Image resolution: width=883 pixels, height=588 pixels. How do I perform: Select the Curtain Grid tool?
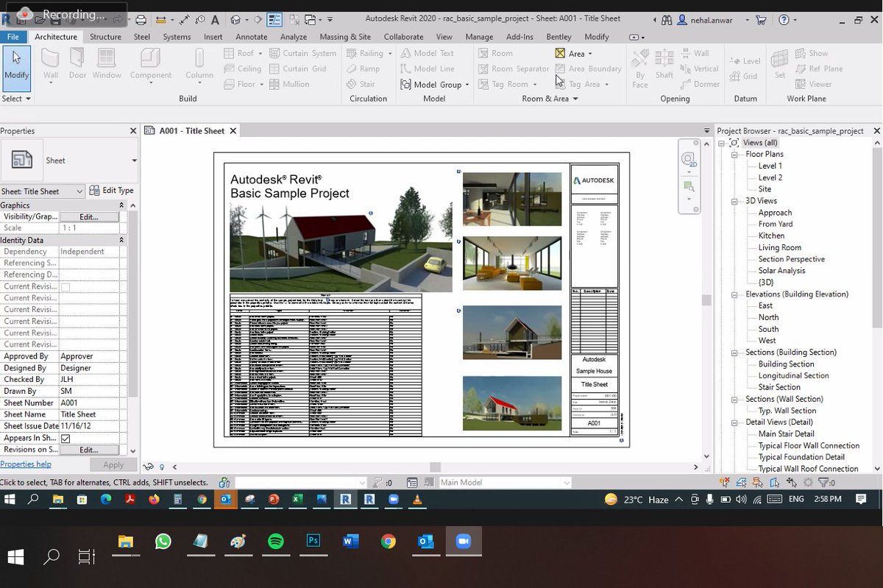coord(297,68)
